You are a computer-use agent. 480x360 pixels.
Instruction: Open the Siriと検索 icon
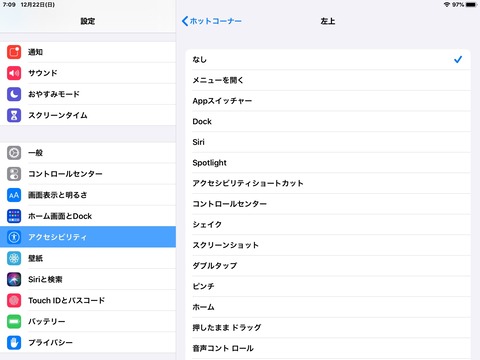coord(14,279)
